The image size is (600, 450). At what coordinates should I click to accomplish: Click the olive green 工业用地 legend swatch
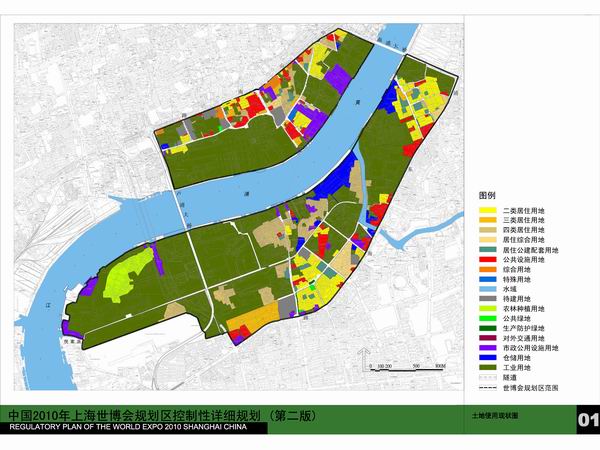487,366
